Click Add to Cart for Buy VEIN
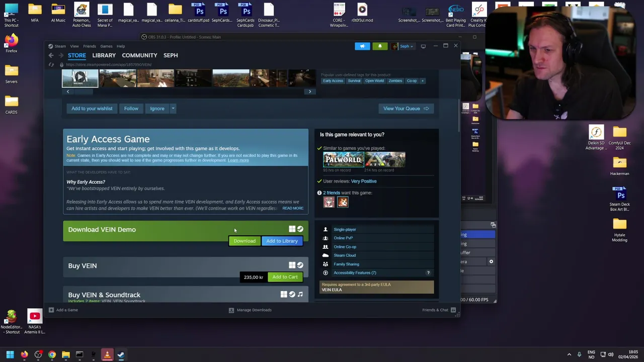This screenshot has width=644, height=362. tap(285, 277)
